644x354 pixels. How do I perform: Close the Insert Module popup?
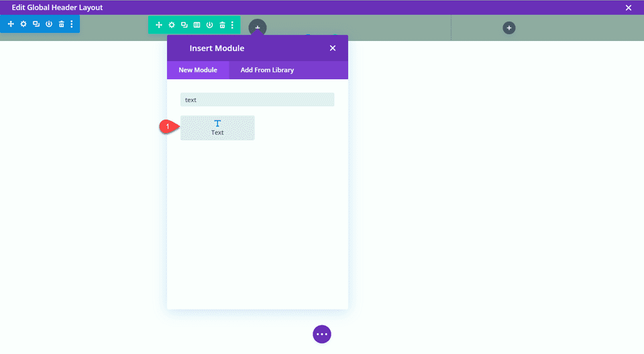pos(333,48)
